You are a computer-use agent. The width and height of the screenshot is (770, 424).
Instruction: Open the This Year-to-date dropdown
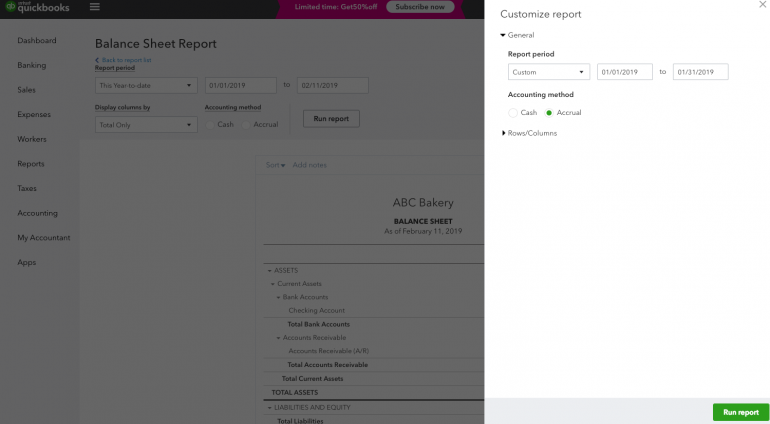pyautogui.click(x=146, y=86)
